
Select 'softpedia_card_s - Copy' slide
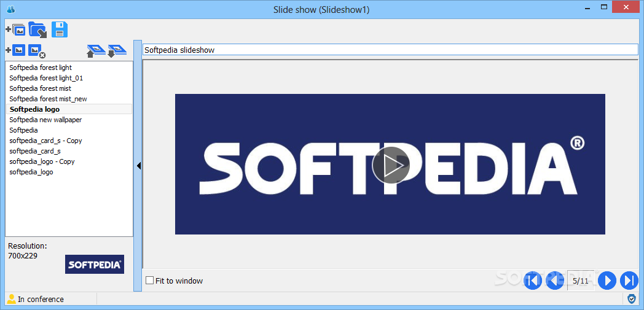coord(45,141)
